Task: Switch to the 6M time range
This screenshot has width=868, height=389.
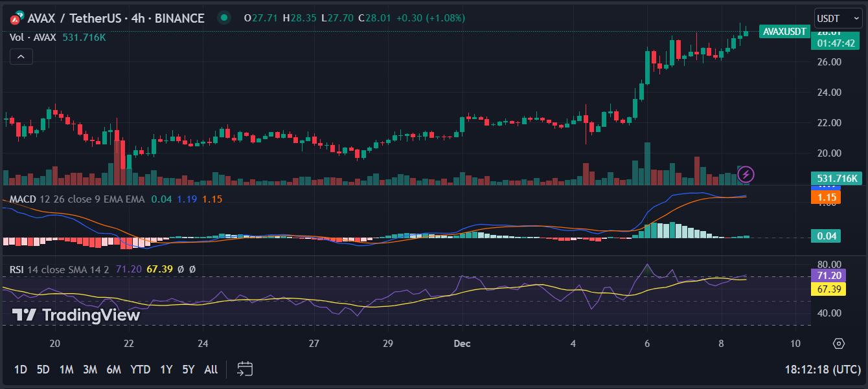Action: pyautogui.click(x=113, y=370)
